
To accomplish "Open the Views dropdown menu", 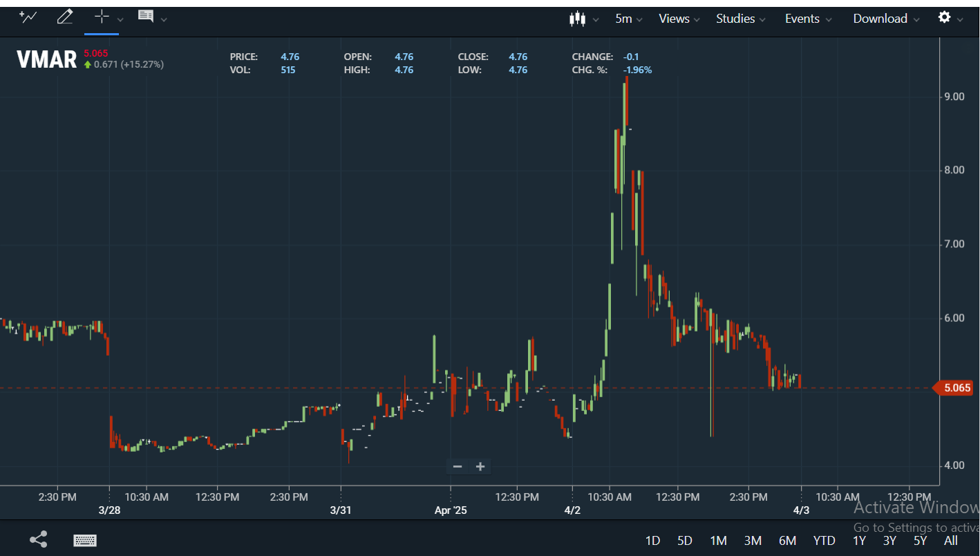I will click(x=679, y=19).
